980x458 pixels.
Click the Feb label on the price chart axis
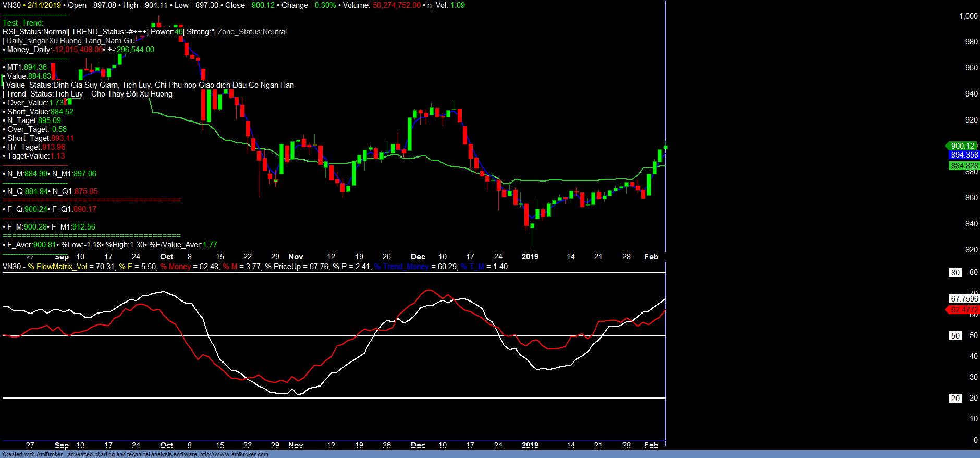tap(651, 257)
